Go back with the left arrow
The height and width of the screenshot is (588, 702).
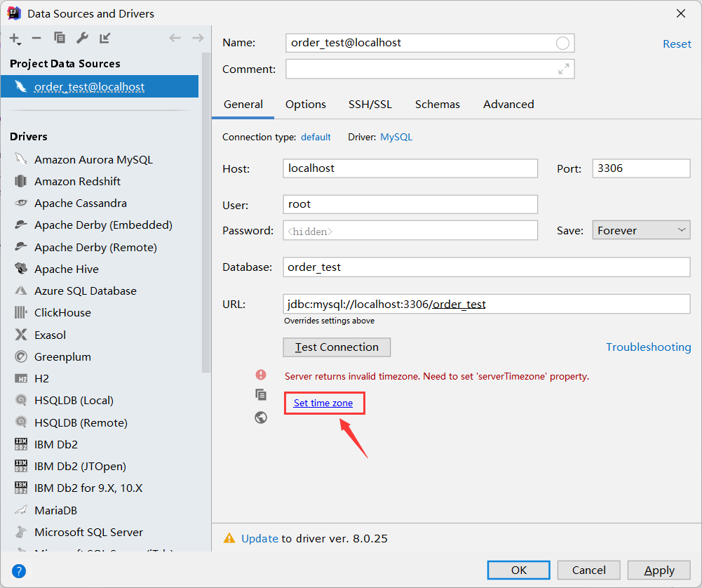coord(175,38)
